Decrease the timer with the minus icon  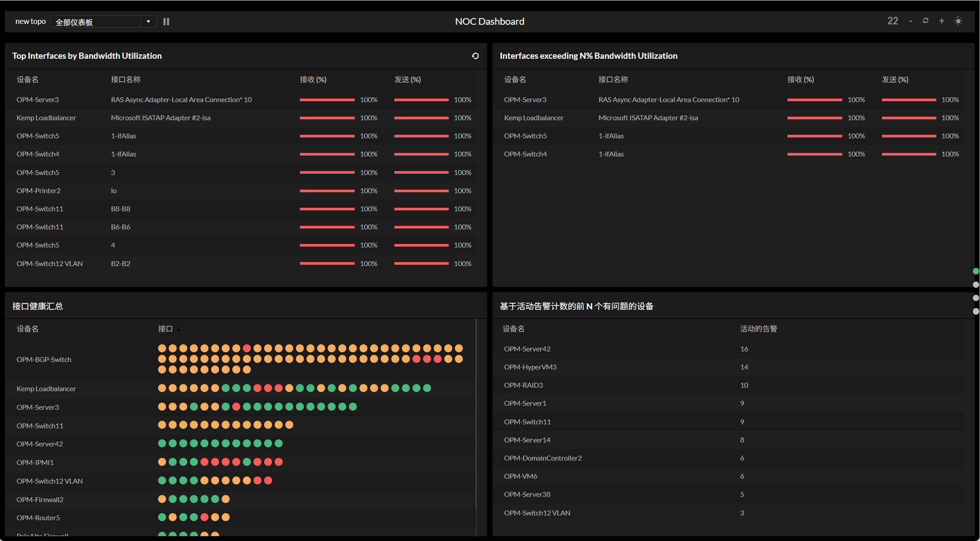coord(910,21)
